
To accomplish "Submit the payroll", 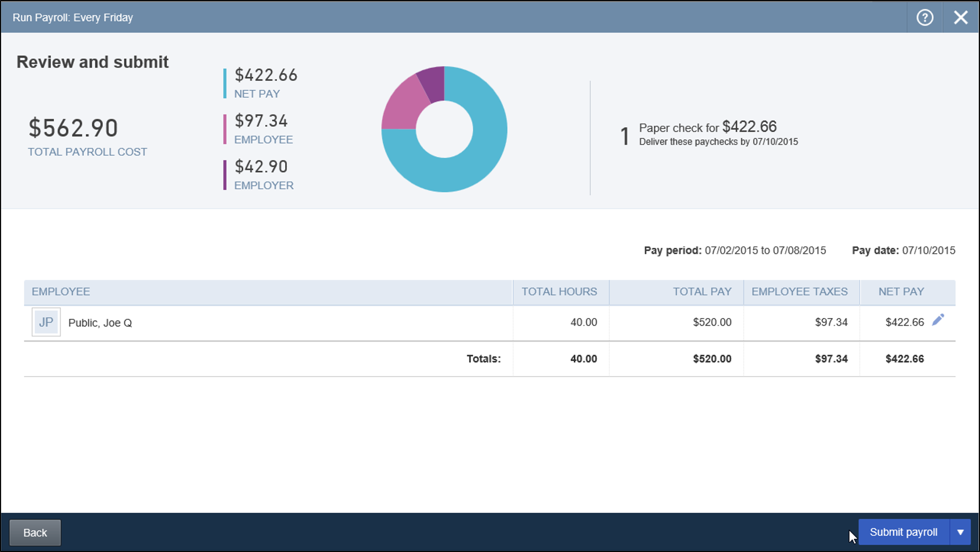I will coord(904,532).
